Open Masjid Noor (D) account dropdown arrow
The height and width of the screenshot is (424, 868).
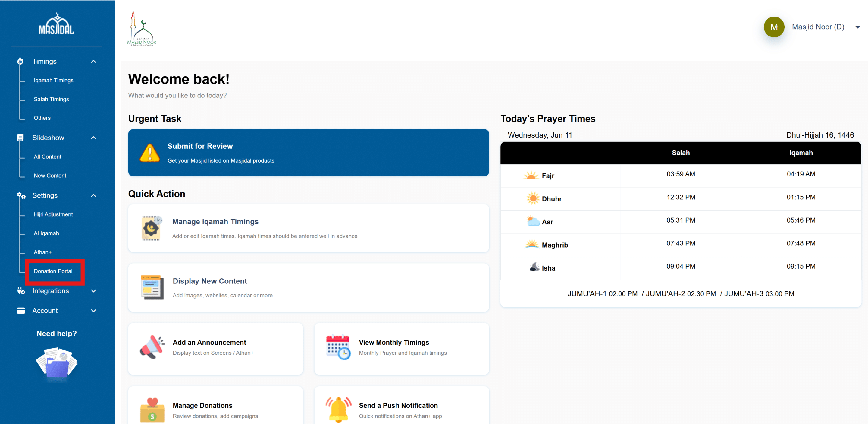click(x=857, y=27)
